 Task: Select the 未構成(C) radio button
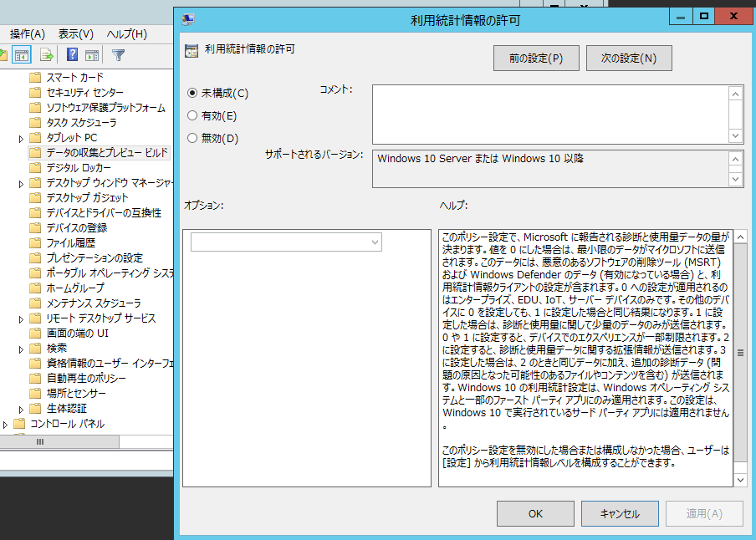point(192,93)
